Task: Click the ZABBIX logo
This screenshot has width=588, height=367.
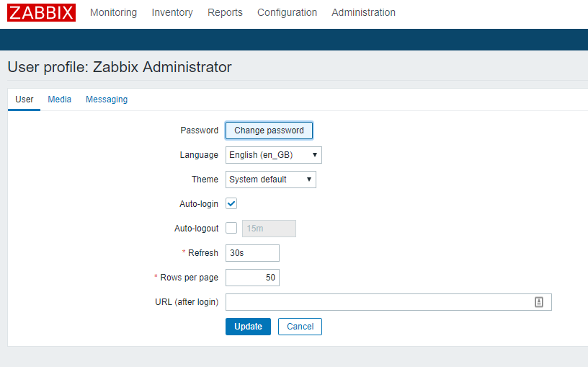Action: click(x=42, y=13)
